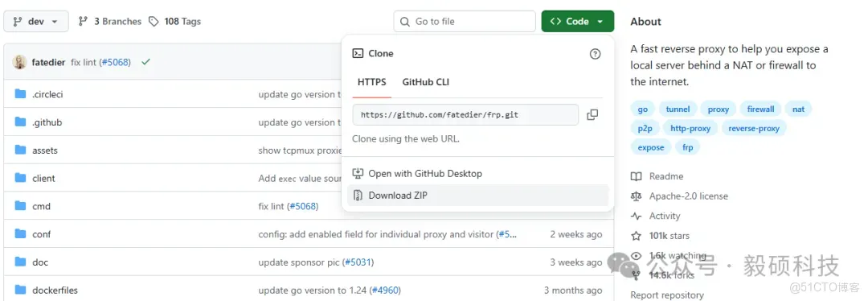Switch to the GitHub CLI tab
The height and width of the screenshot is (301, 868).
(x=426, y=82)
